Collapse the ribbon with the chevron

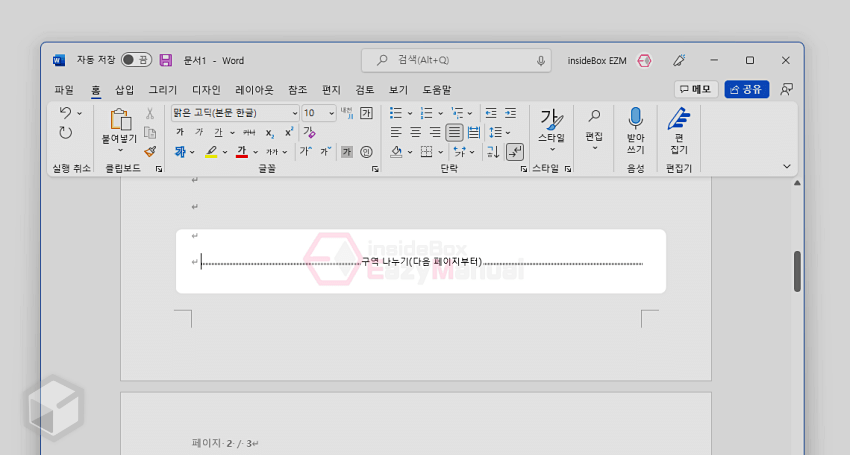[787, 166]
